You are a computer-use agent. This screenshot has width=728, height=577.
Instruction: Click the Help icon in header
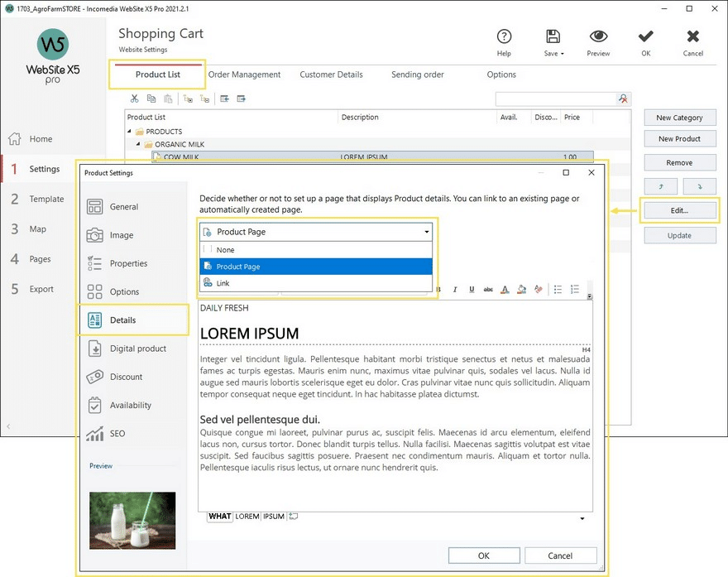coord(504,37)
